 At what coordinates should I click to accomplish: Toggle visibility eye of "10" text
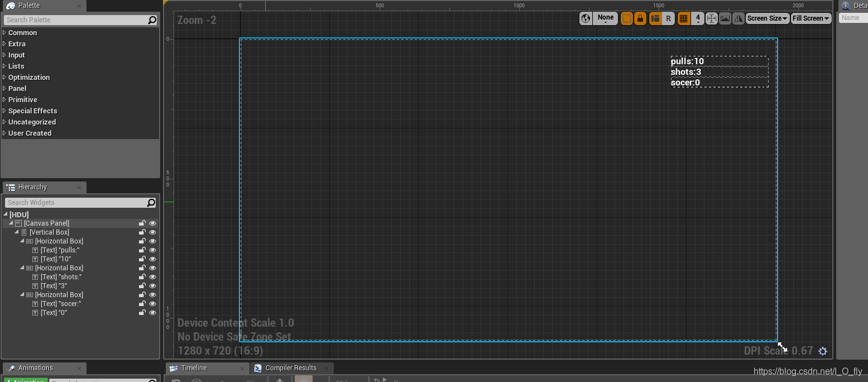[152, 259]
